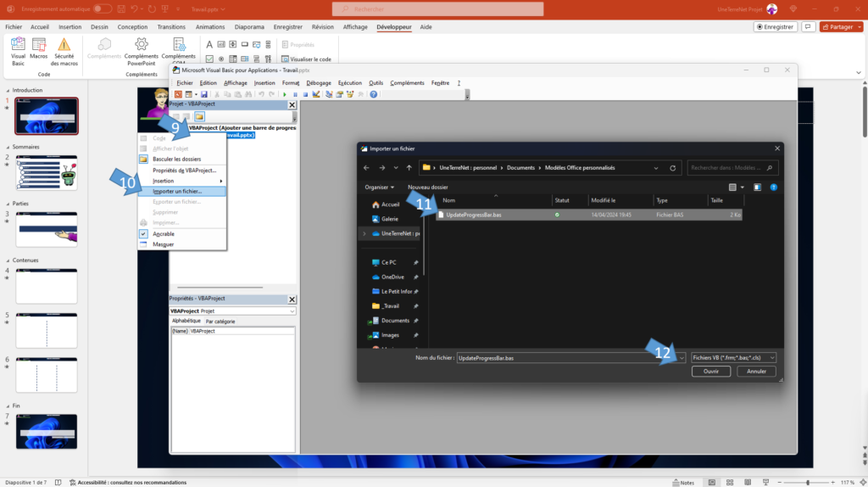Select slide 7 thumbnail in Fin section
Image resolution: width=868 pixels, height=487 pixels.
(x=47, y=431)
